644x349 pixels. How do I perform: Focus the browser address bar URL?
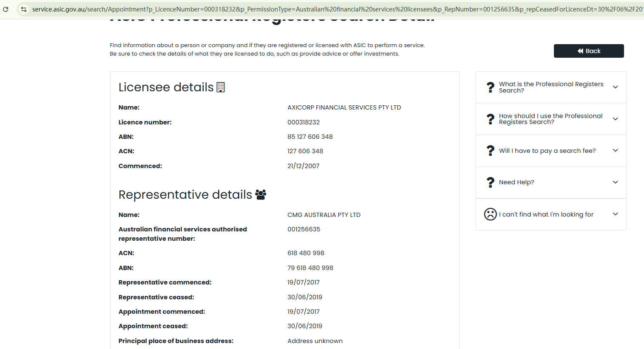tap(338, 9)
